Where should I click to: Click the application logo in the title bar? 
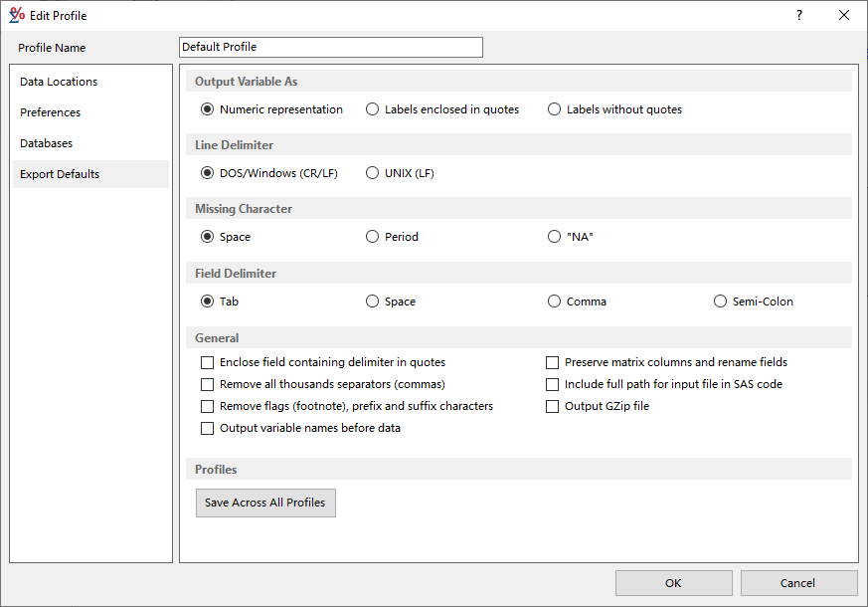[x=16, y=15]
